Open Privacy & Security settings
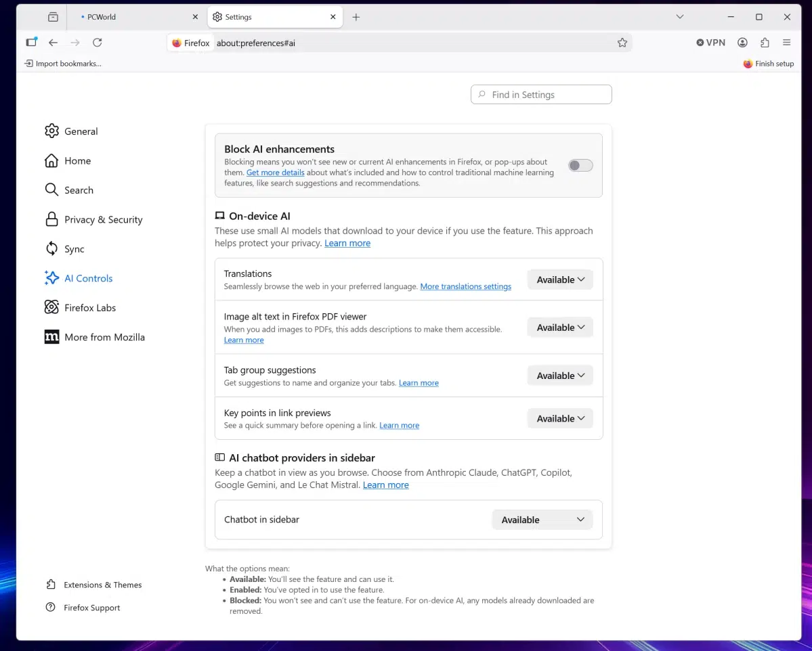Viewport: 812px width, 651px height. [x=103, y=219]
